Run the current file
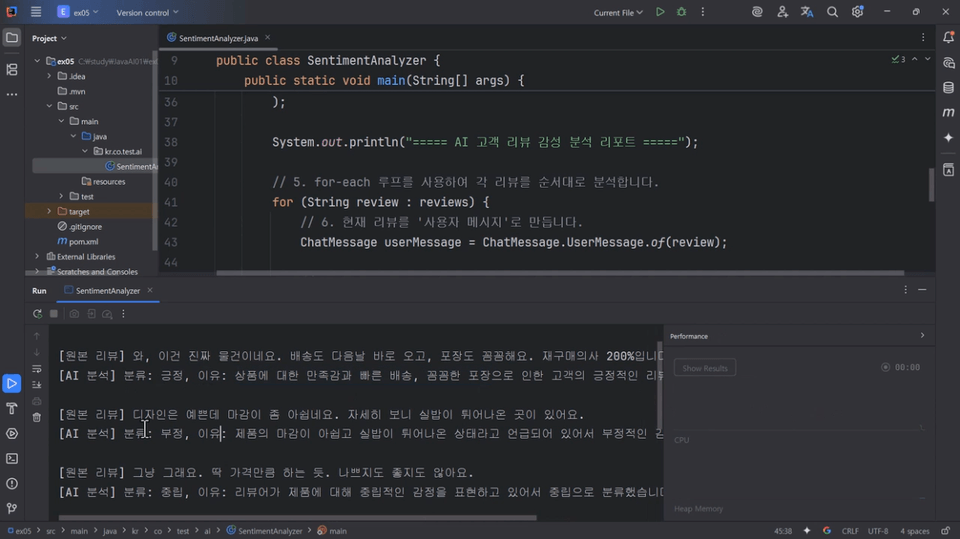The image size is (960, 539). (x=660, y=12)
